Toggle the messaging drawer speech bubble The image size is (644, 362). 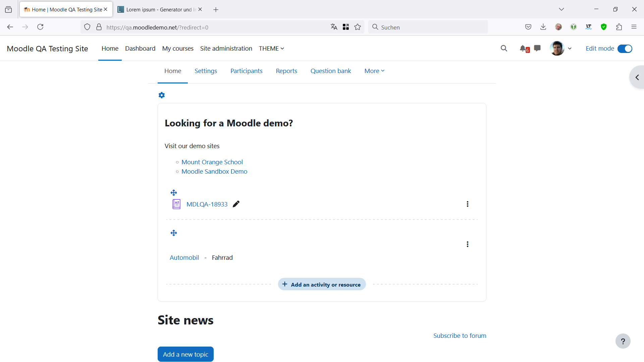(x=537, y=48)
